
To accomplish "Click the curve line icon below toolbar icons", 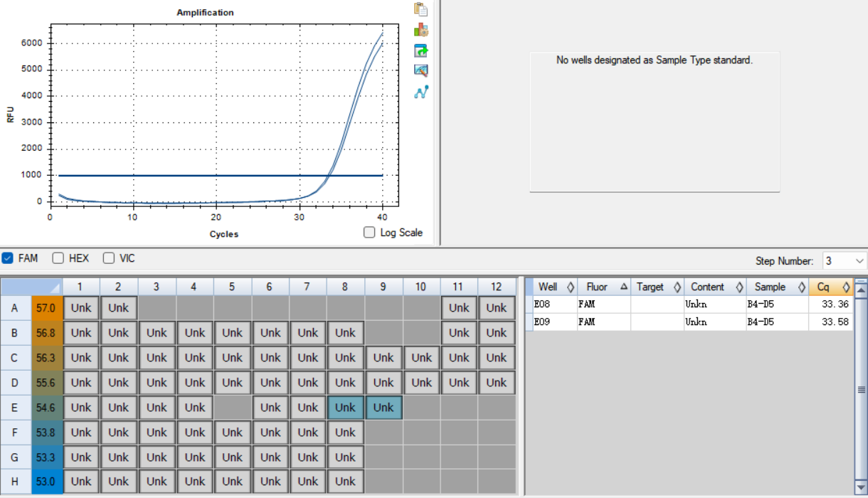I will coord(421,92).
